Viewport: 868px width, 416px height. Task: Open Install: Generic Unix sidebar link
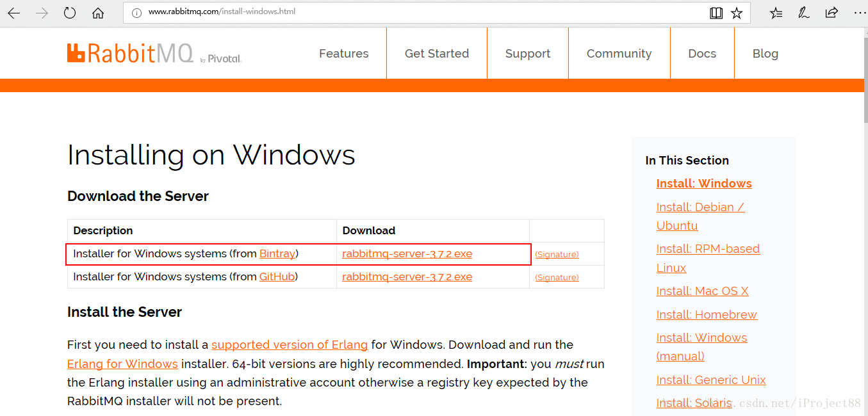point(711,380)
